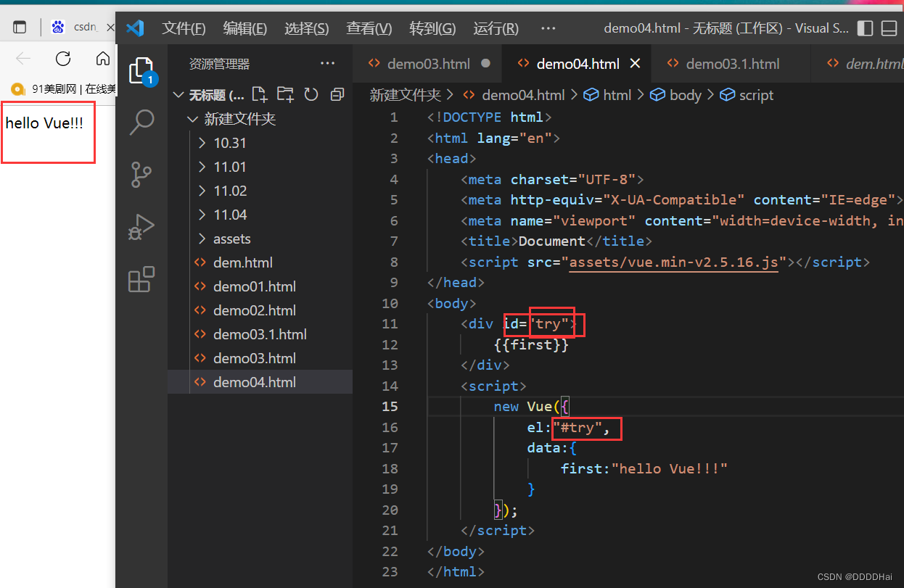Open the 编辑(E) menu
904x588 pixels.
pos(245,28)
